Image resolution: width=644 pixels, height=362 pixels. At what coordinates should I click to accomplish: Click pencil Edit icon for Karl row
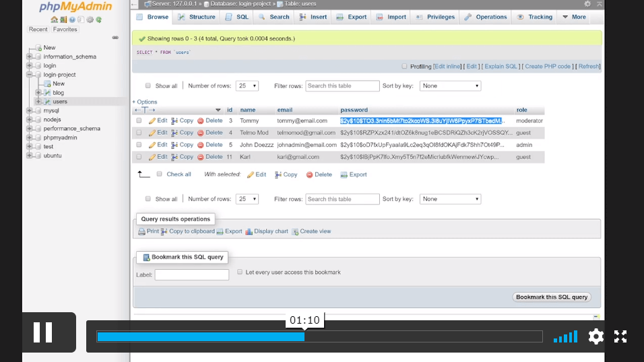pyautogui.click(x=152, y=157)
